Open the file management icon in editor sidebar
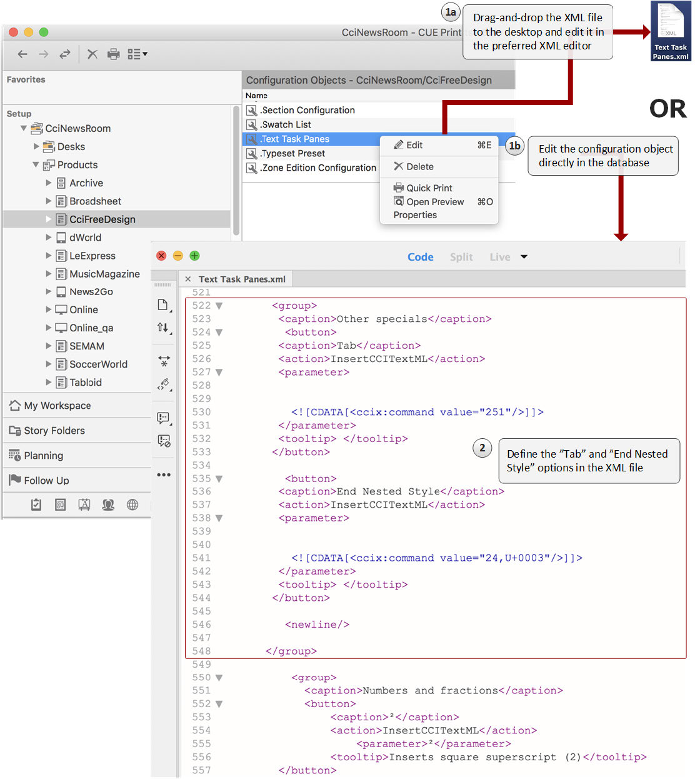 click(163, 305)
